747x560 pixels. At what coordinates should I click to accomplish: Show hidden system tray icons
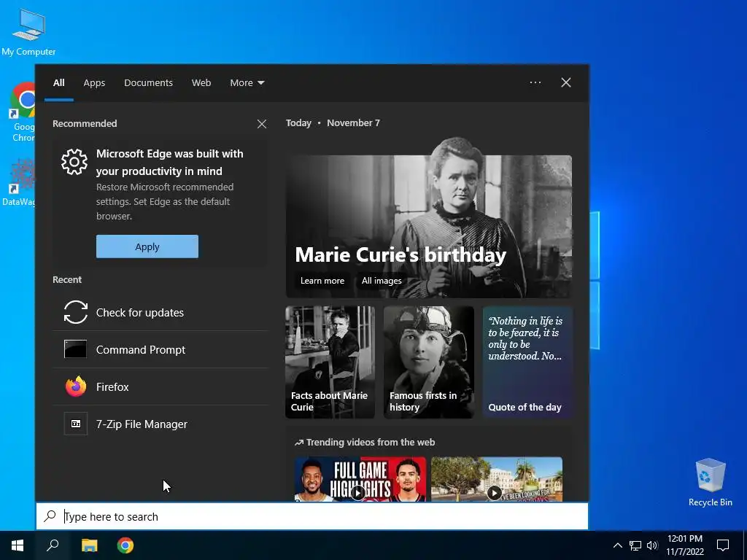[617, 545]
